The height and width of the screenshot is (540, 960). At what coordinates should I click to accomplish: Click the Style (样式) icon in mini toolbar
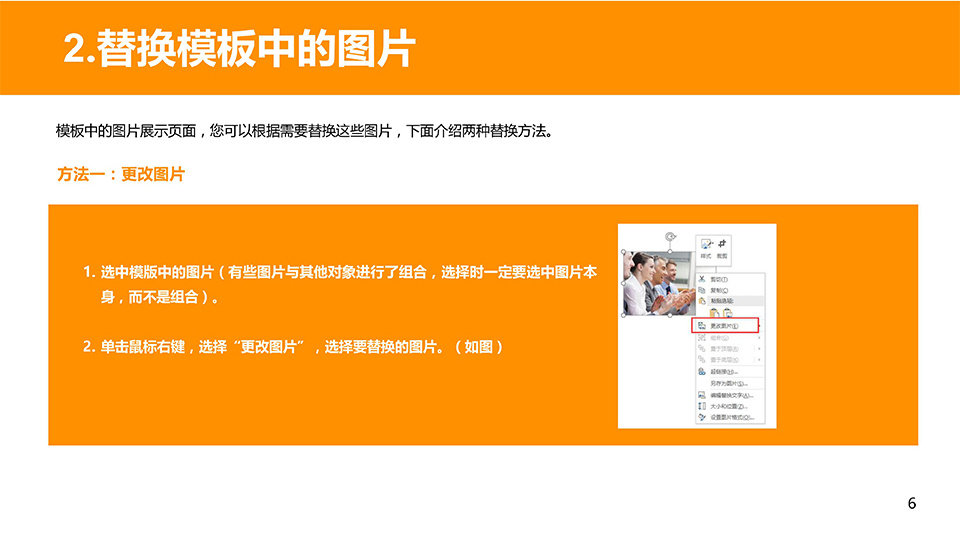[x=707, y=246]
